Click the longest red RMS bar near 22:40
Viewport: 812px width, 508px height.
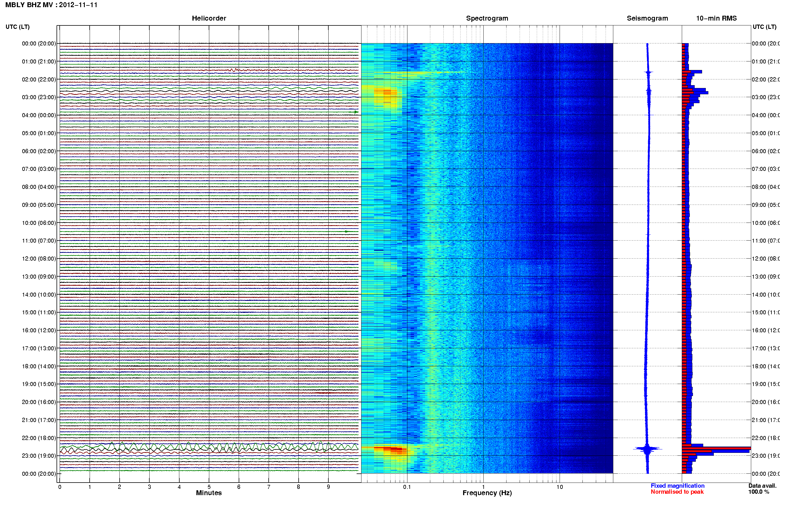(716, 448)
